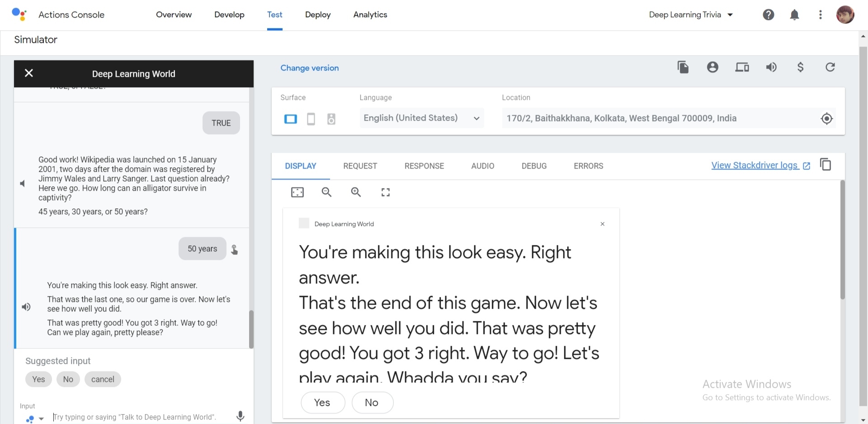Viewport: 868px width, 424px height.
Task: Select the smart display surface
Action: (291, 119)
